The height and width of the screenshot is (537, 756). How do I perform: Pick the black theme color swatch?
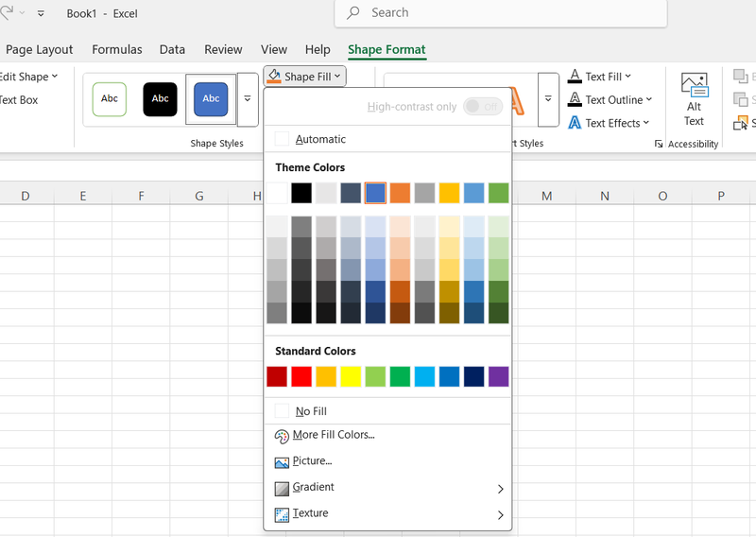(x=301, y=193)
